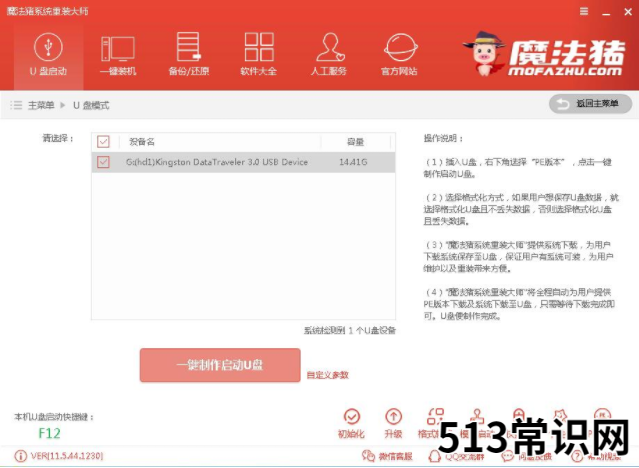Open 帮助视频 question mark icon

(577, 457)
